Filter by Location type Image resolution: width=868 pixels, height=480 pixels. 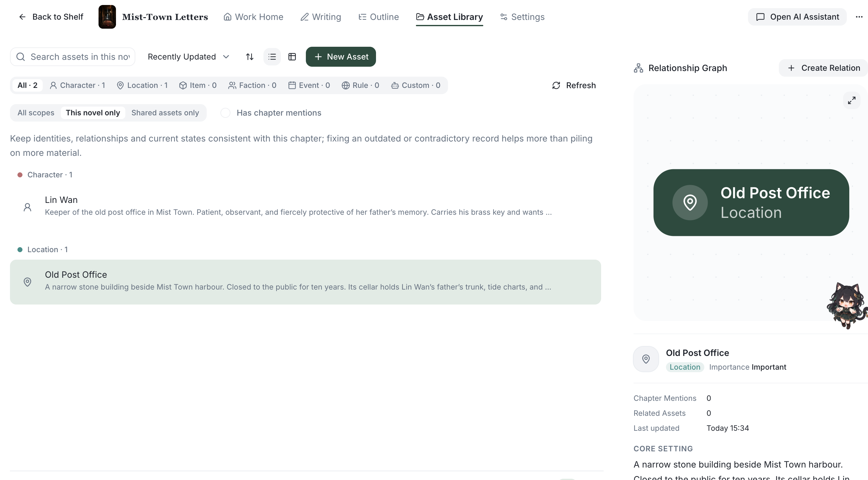pyautogui.click(x=142, y=85)
